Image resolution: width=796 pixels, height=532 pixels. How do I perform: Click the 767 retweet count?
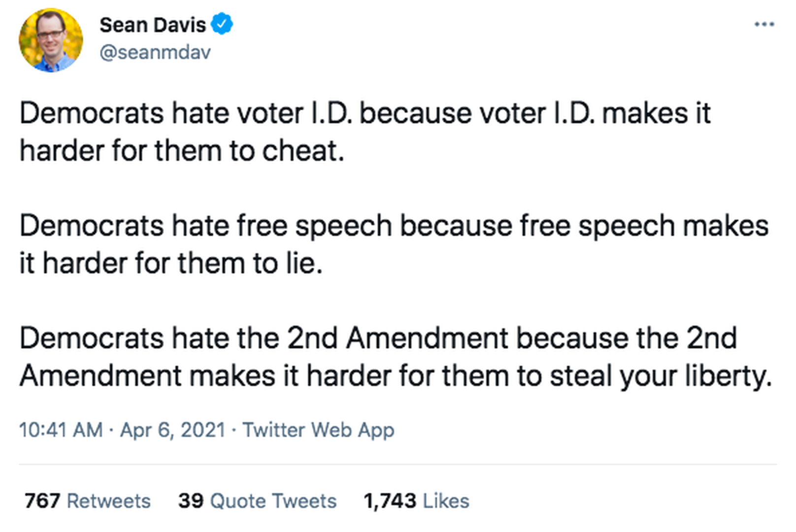pos(42,501)
